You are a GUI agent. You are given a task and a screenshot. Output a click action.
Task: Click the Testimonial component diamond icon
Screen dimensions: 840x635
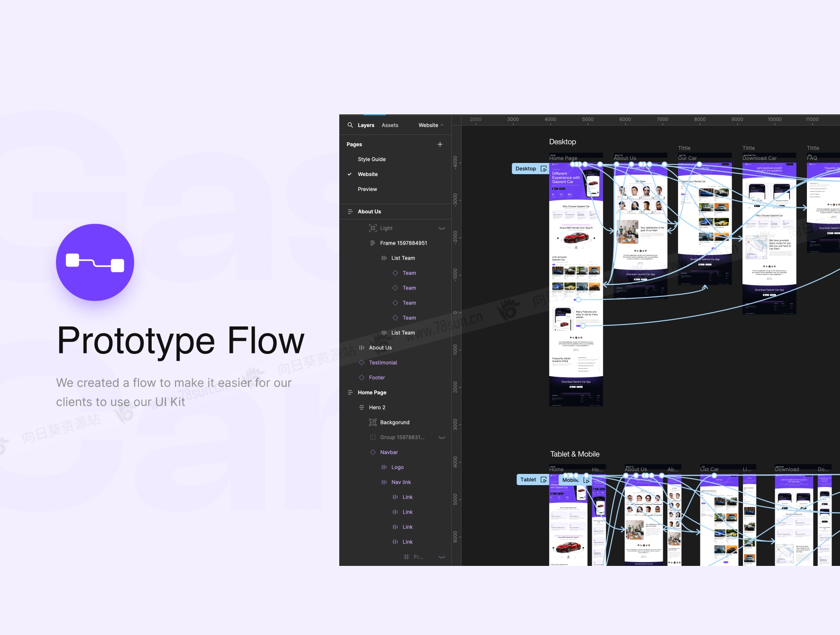[362, 362]
